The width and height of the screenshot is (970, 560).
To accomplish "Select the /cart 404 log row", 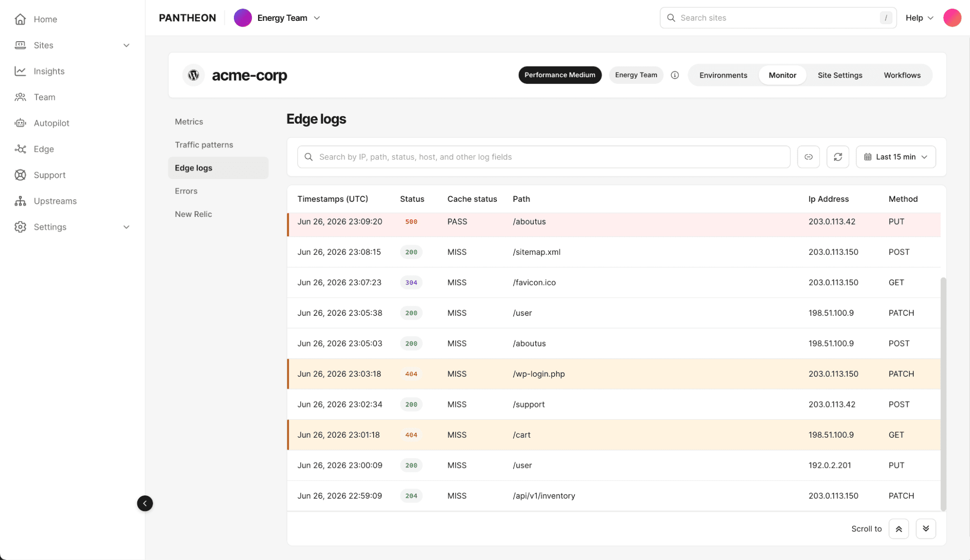I will (x=614, y=435).
